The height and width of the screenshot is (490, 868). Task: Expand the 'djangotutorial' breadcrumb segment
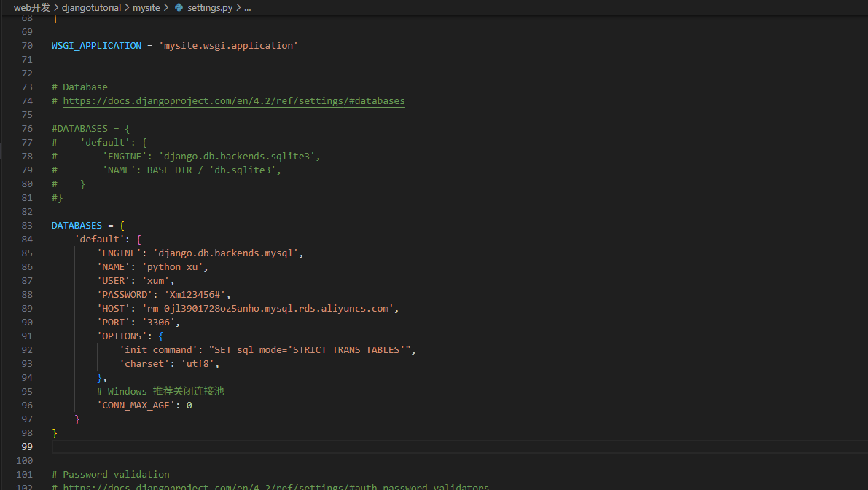point(92,7)
